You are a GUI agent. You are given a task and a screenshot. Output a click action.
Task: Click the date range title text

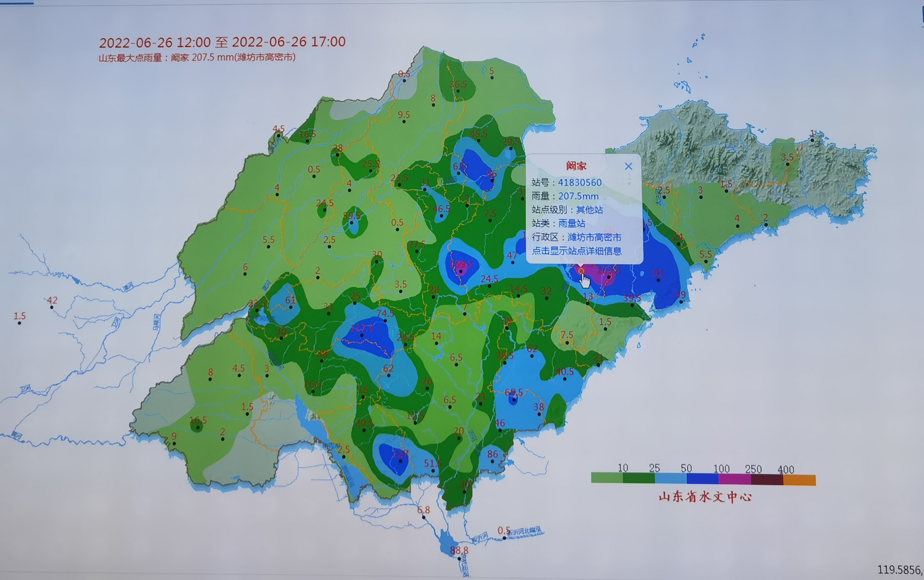click(223, 42)
